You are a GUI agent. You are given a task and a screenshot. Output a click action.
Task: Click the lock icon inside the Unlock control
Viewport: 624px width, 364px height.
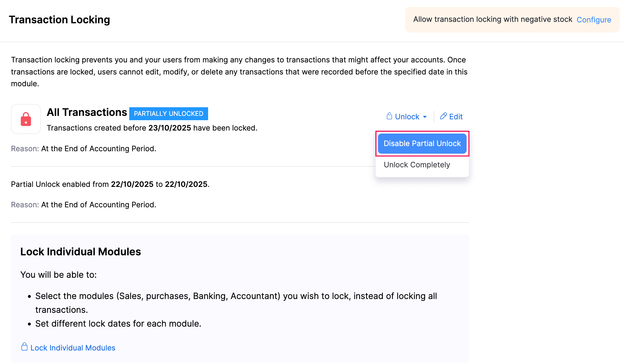point(389,116)
